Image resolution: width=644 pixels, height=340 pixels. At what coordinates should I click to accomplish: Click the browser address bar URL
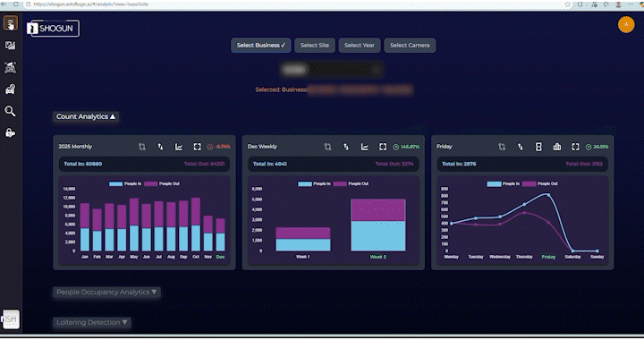(90, 4)
